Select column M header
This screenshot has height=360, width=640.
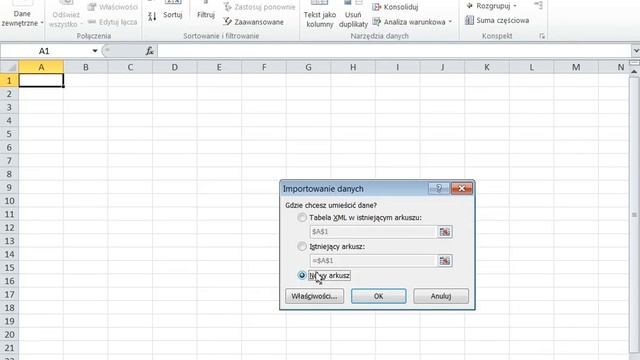tap(576, 67)
